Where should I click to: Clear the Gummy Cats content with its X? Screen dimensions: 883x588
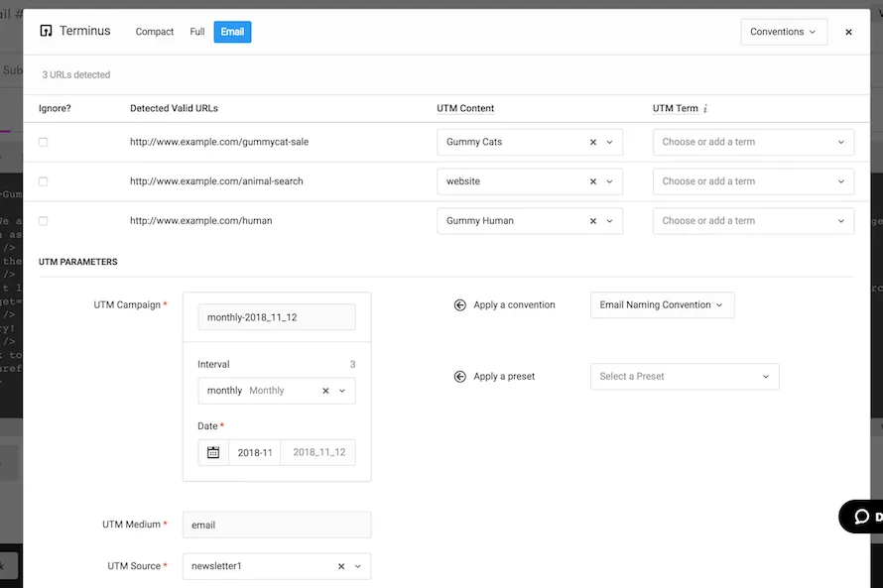pos(595,142)
